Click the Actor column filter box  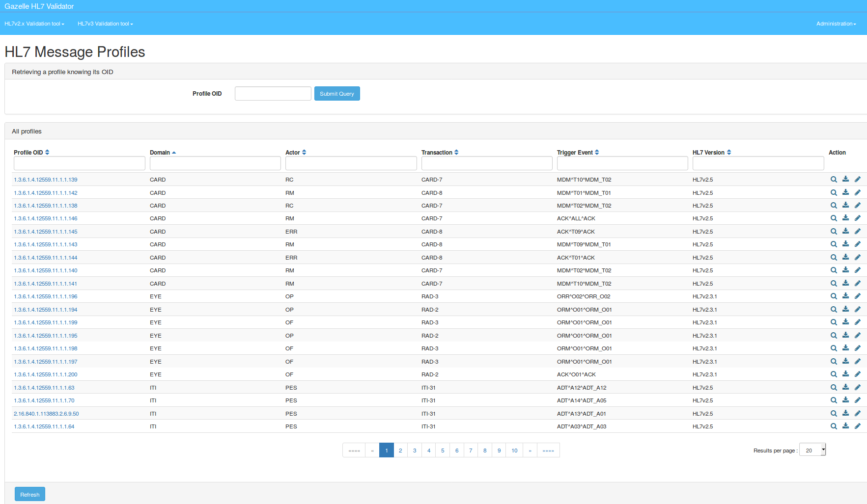(x=351, y=163)
